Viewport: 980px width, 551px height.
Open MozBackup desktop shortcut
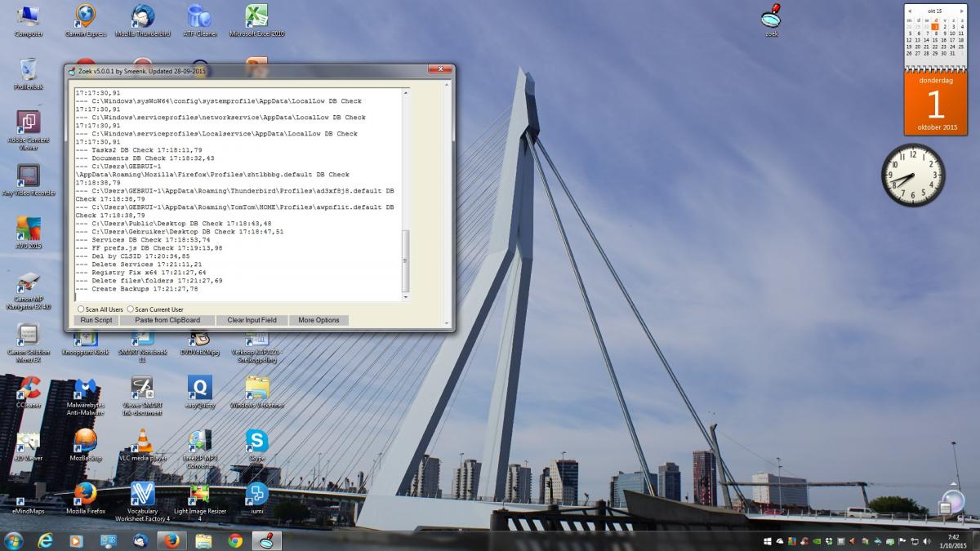[x=86, y=442]
